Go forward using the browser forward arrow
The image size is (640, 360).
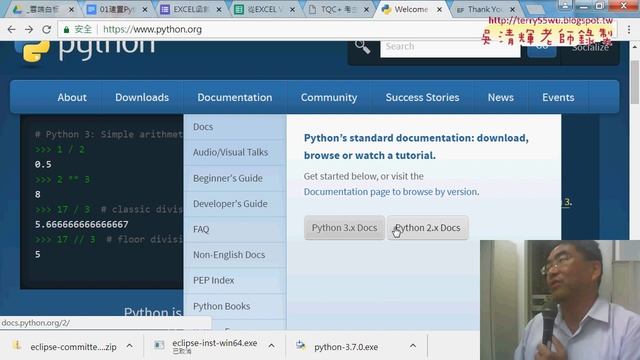pyautogui.click(x=29, y=29)
